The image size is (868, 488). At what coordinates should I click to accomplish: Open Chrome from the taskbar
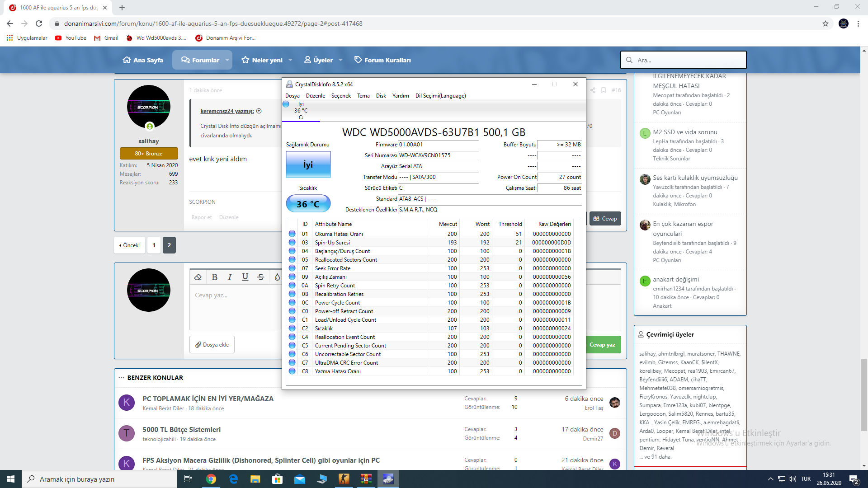[x=211, y=479]
